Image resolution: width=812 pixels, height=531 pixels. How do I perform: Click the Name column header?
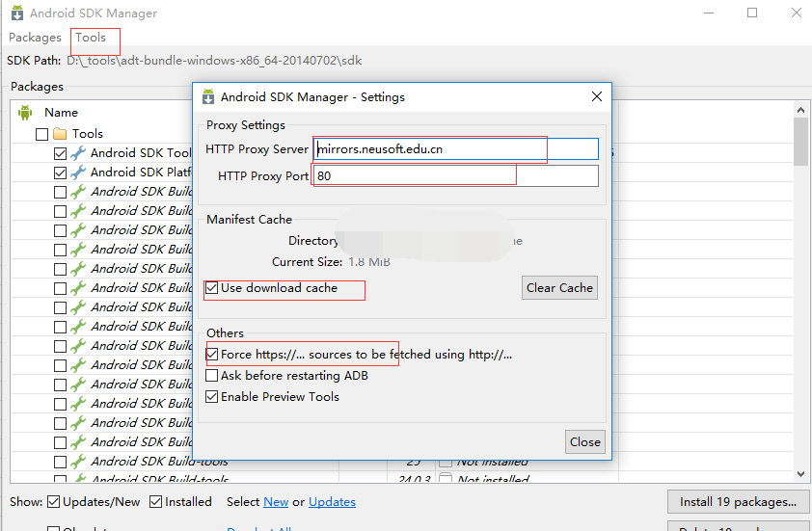point(61,113)
